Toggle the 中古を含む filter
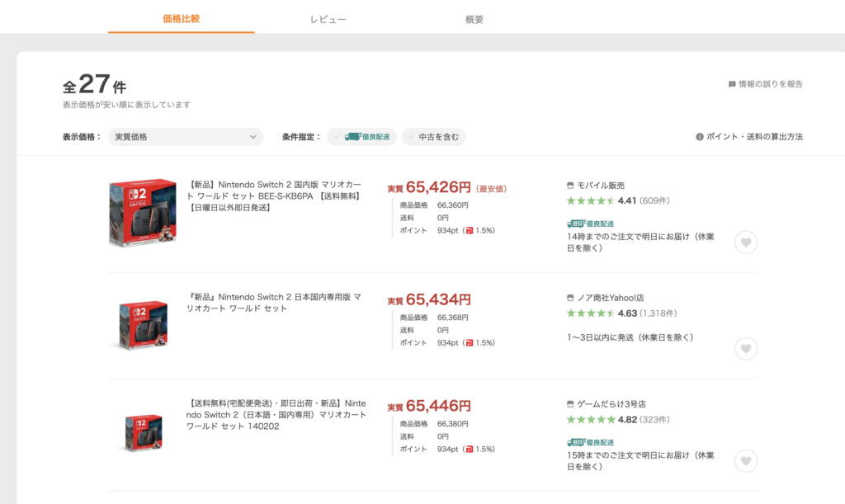The width and height of the screenshot is (845, 504). pyautogui.click(x=434, y=137)
